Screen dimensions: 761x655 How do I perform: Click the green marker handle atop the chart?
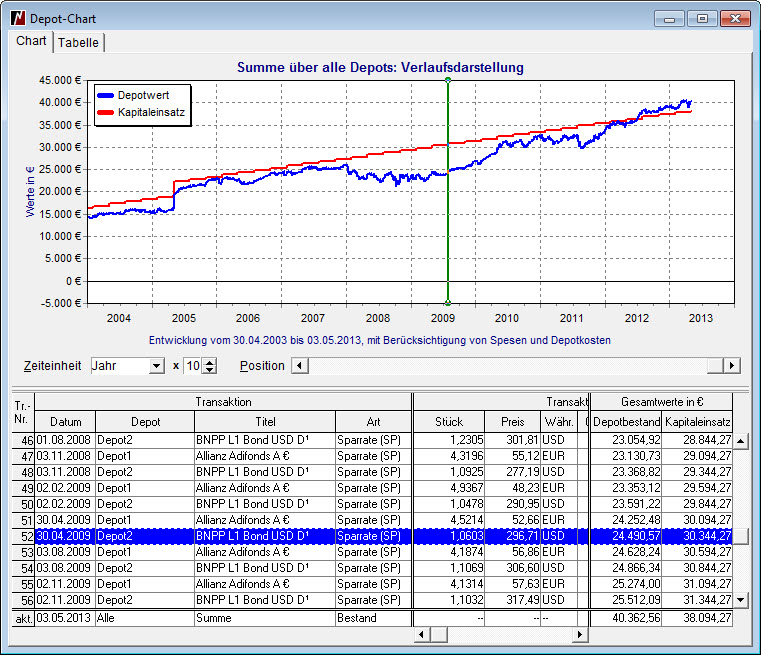click(447, 79)
